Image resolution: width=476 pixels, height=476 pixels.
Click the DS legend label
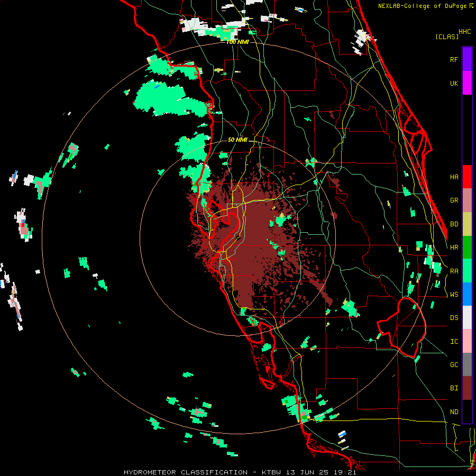click(454, 318)
